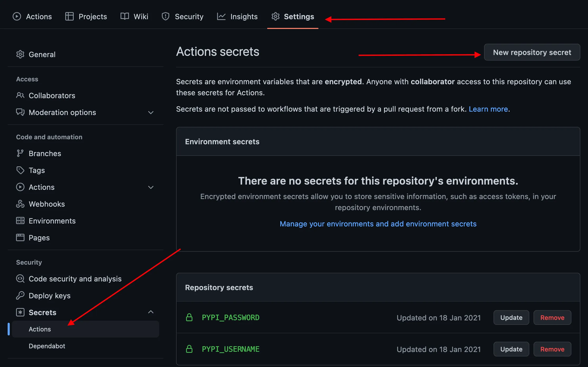Open the Learn more link
The image size is (588, 367).
pyautogui.click(x=488, y=109)
